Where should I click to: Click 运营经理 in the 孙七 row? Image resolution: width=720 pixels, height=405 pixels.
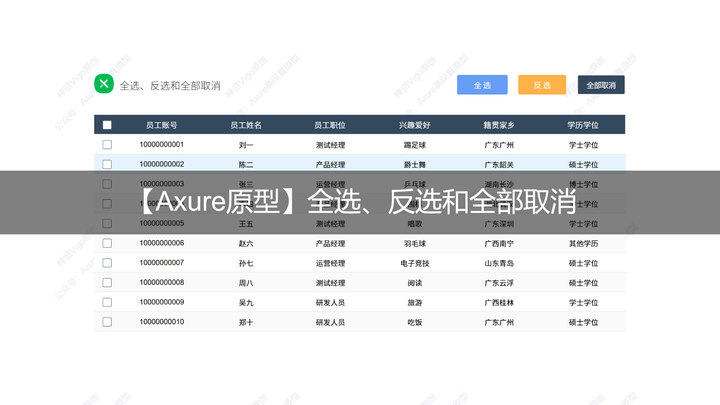click(330, 264)
